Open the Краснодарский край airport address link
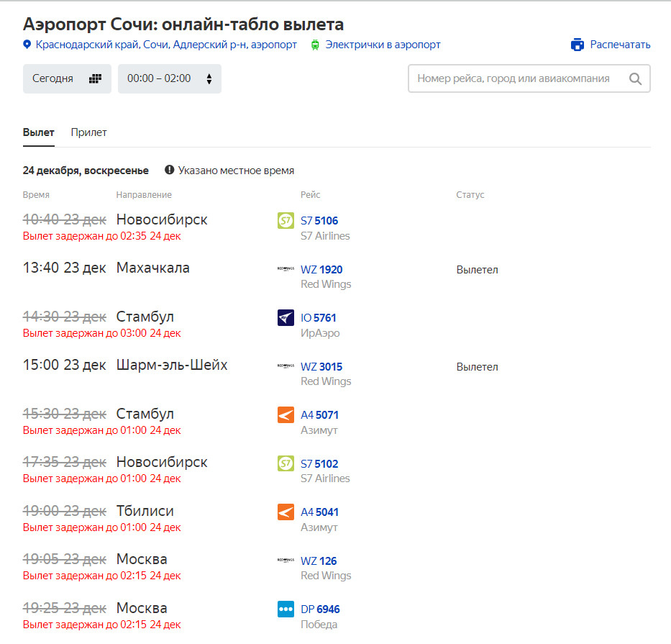 (166, 45)
